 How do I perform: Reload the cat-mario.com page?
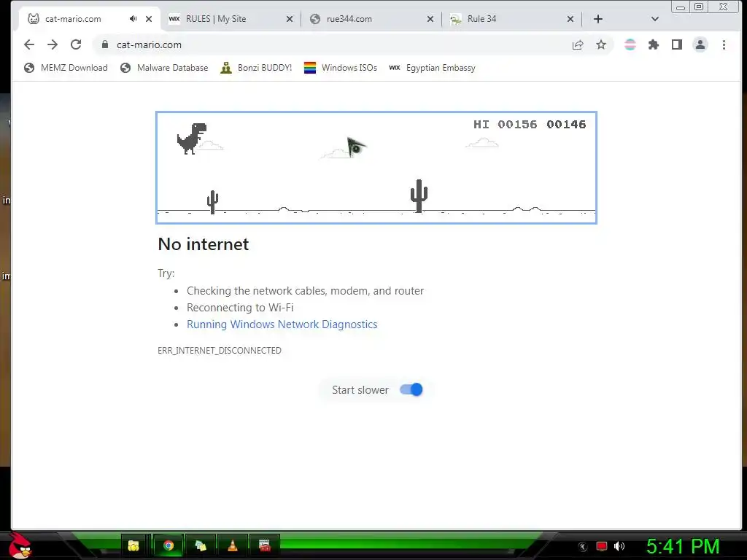pyautogui.click(x=76, y=44)
